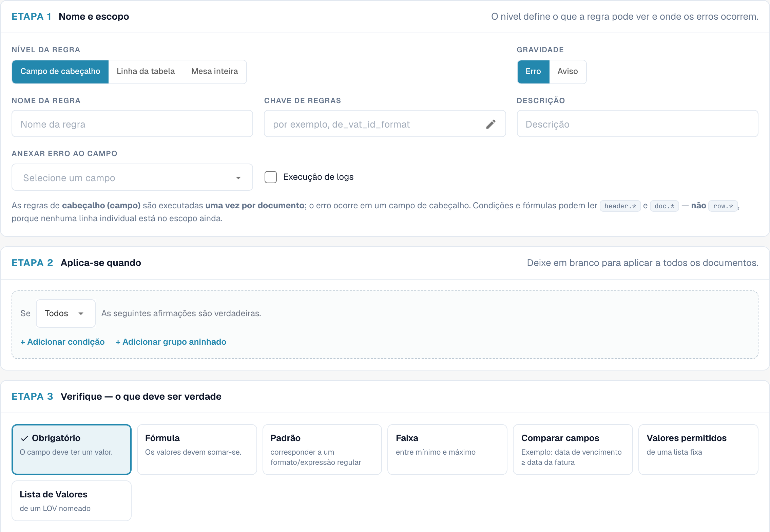770x532 pixels.
Task: Click the hint 'Deixe em branco para aplicar a todos os documentos.'
Action: tap(642, 263)
